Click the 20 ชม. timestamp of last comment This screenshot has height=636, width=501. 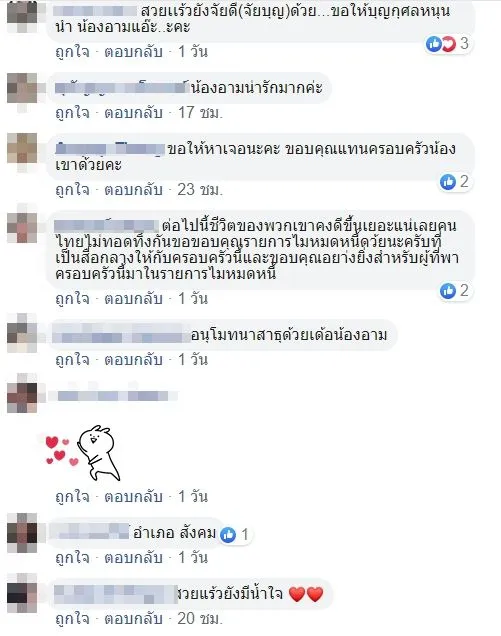tap(200, 619)
